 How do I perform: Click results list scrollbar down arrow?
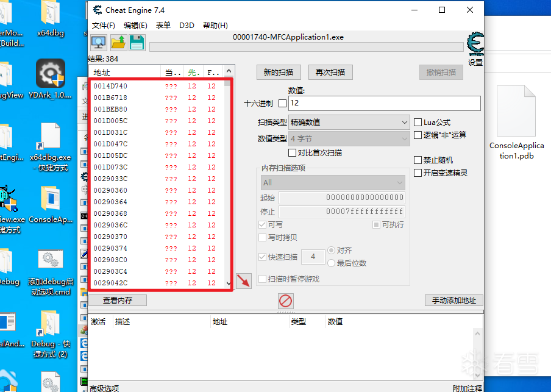(x=229, y=283)
